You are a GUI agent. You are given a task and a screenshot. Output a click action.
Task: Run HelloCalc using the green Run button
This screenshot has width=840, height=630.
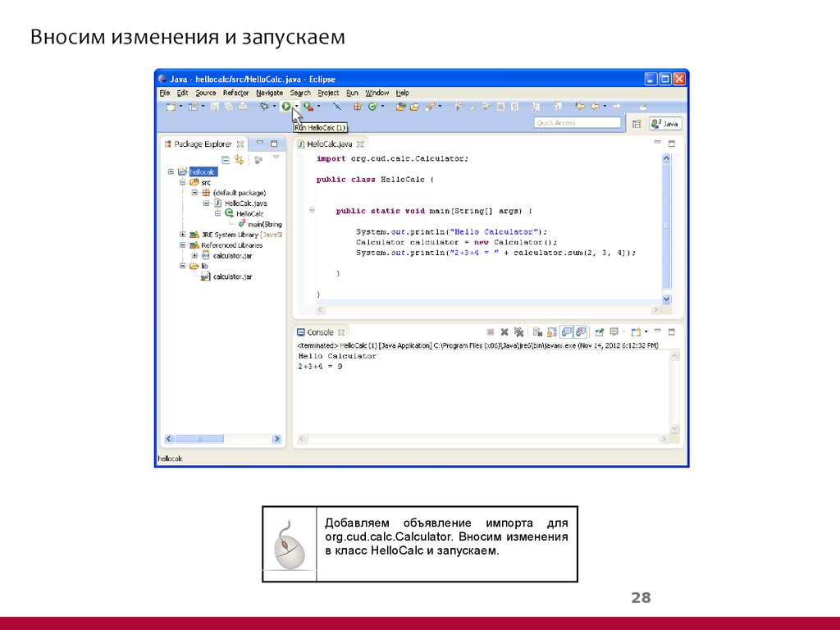(285, 107)
